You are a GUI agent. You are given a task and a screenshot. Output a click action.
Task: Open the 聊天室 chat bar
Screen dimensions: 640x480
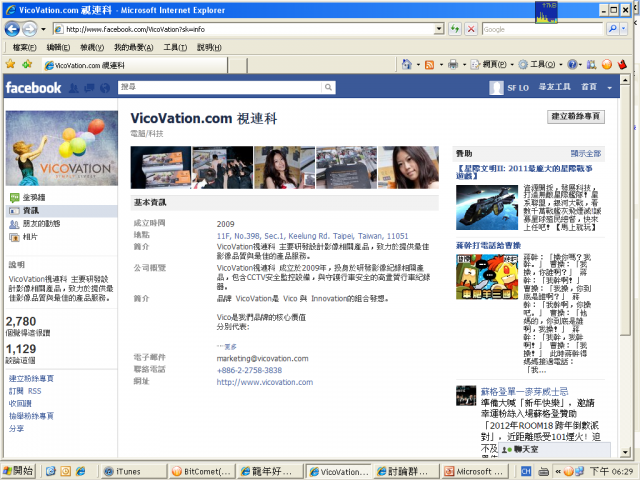point(555,449)
